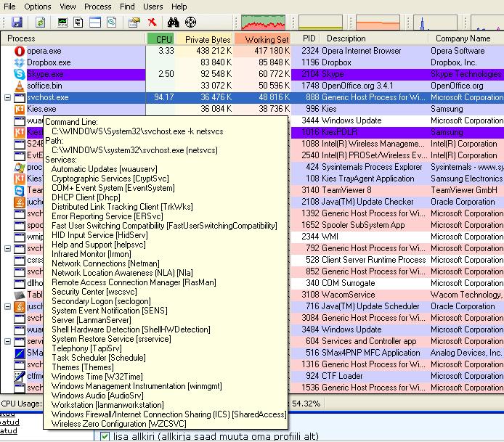The width and height of the screenshot is (504, 442).
Task: Click the window icon of selected svchost.exe
Action: pos(20,97)
